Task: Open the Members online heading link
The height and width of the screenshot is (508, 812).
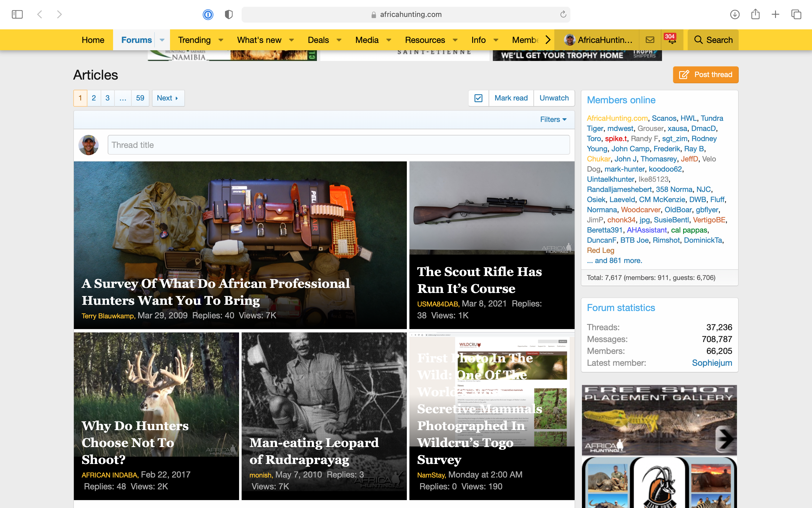Action: tap(621, 100)
